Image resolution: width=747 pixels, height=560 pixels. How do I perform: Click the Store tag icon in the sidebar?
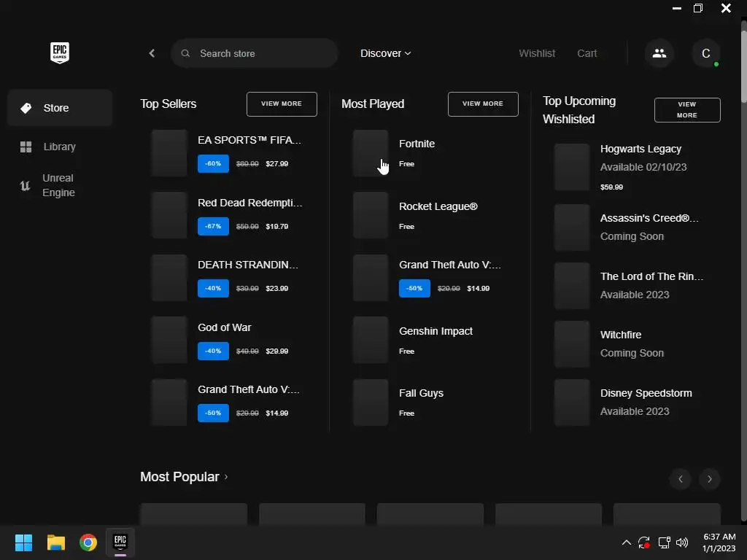coord(26,108)
